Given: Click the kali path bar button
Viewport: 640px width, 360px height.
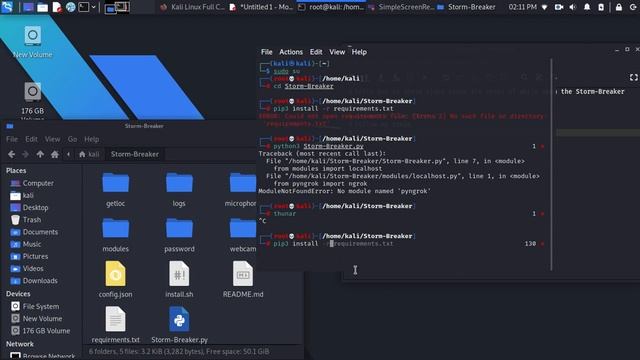Looking at the screenshot, I should tap(89, 154).
